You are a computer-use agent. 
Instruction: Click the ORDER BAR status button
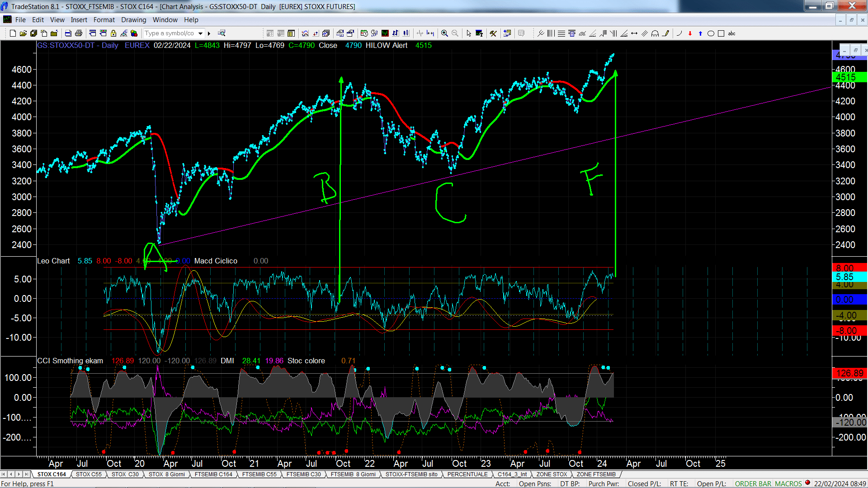[753, 484]
